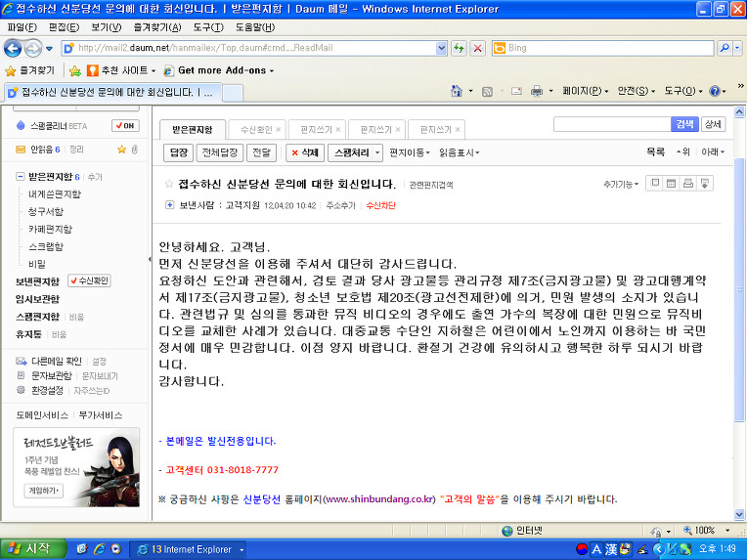Click the 즐겨찾기 favorites star icon
The width and height of the screenshot is (747, 560).
point(11,70)
